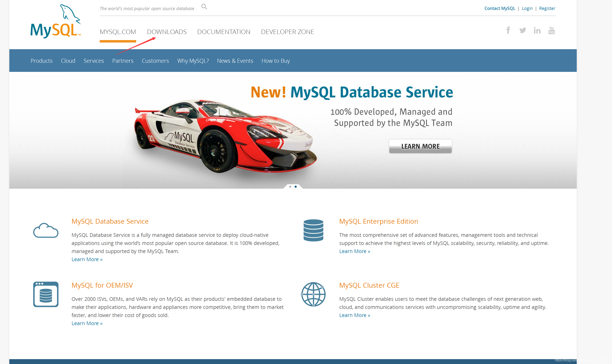
Task: Open the search magnifier icon
Action: (x=204, y=7)
